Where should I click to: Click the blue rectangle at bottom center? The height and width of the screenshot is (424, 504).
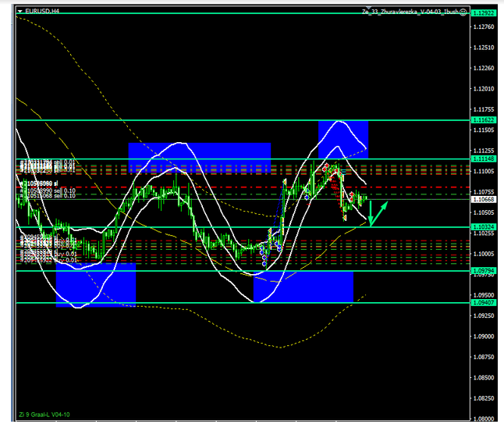pos(303,287)
